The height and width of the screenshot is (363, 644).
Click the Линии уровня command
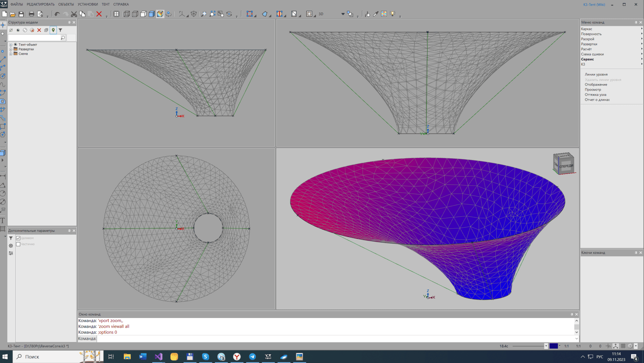(x=596, y=75)
